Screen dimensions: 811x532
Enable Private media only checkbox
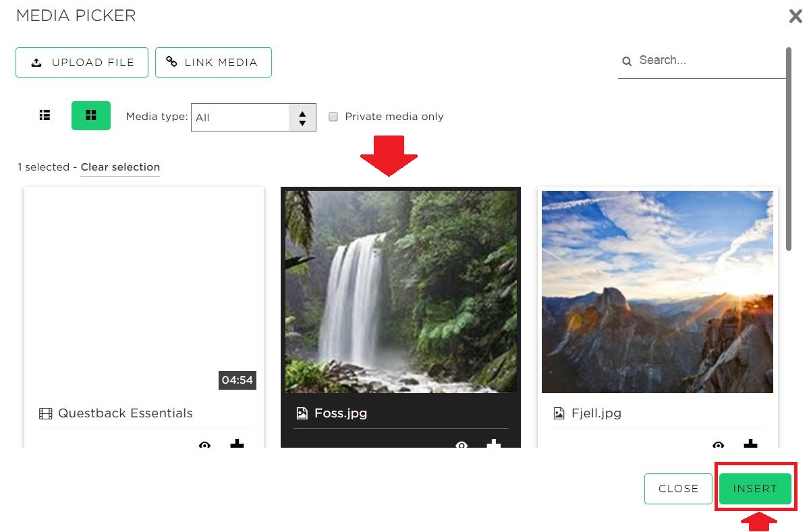[333, 117]
